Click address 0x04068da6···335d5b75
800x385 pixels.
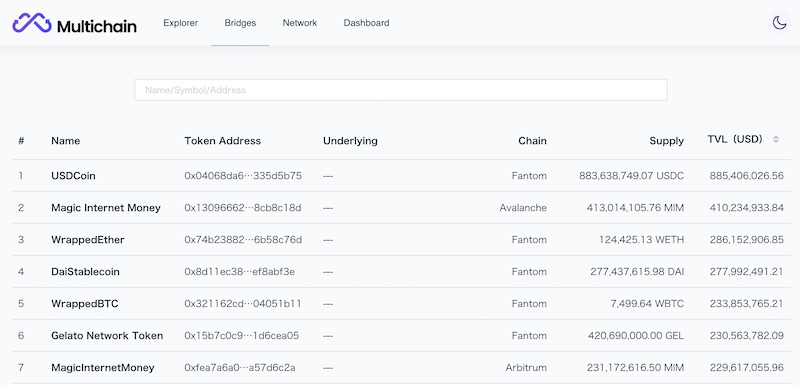pos(243,176)
